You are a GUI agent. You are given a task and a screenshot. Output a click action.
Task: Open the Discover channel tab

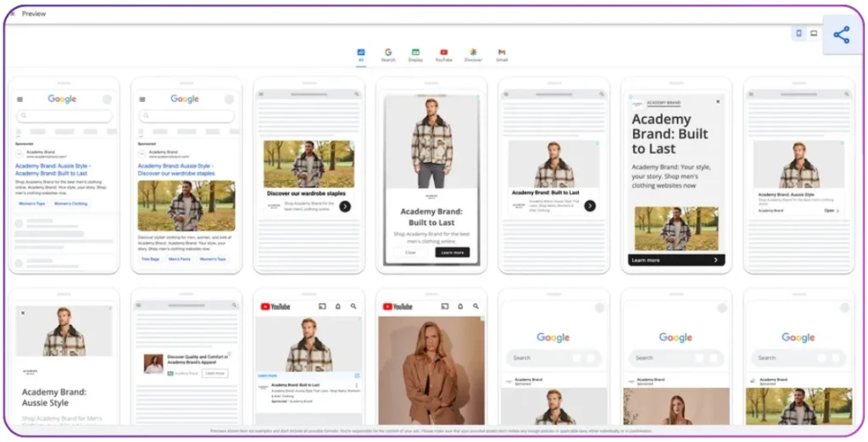click(473, 55)
